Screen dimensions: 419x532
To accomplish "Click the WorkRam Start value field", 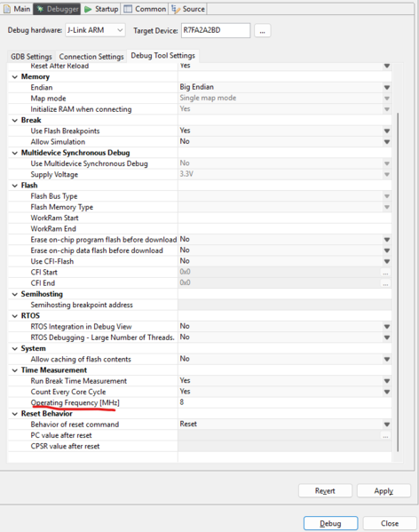I will tap(284, 218).
